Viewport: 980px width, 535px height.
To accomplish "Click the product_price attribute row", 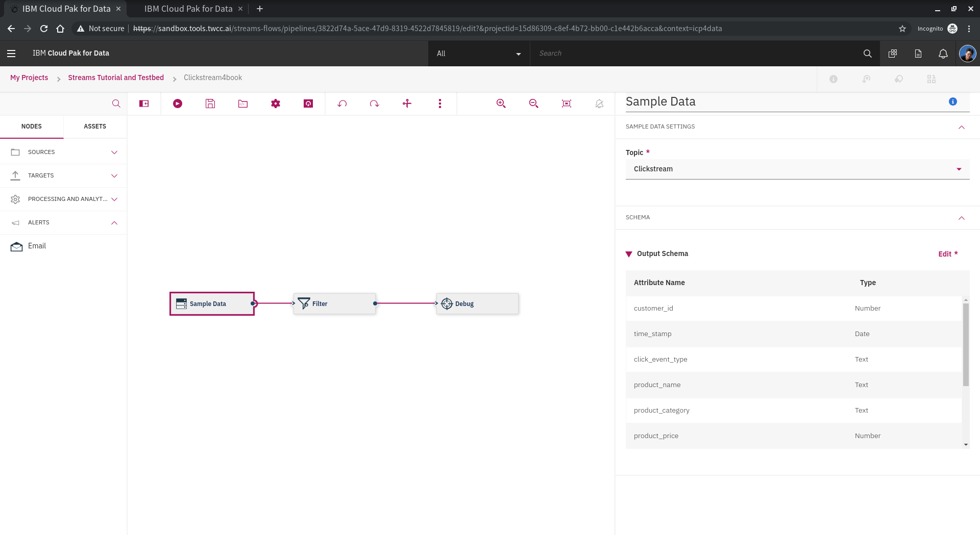I will pos(794,436).
